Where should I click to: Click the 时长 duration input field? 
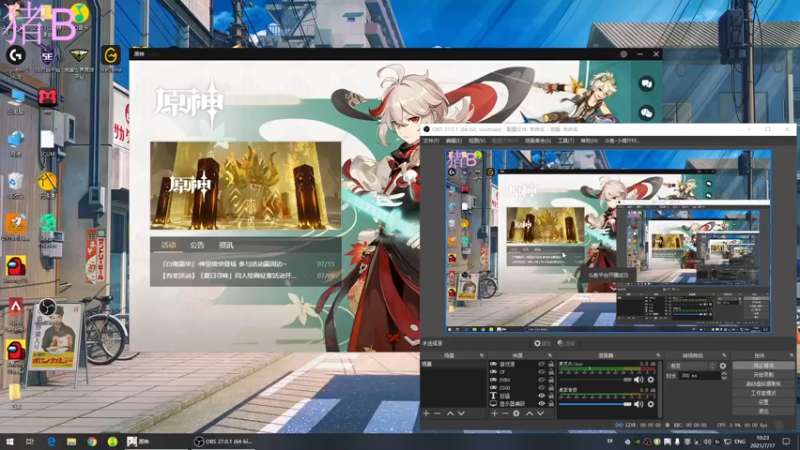[699, 376]
